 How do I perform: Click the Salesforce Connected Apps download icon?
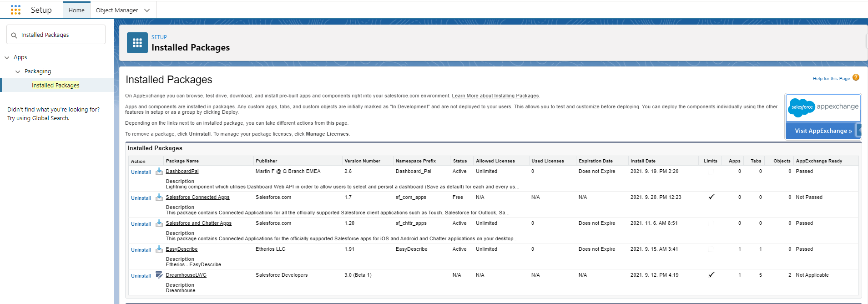(159, 197)
